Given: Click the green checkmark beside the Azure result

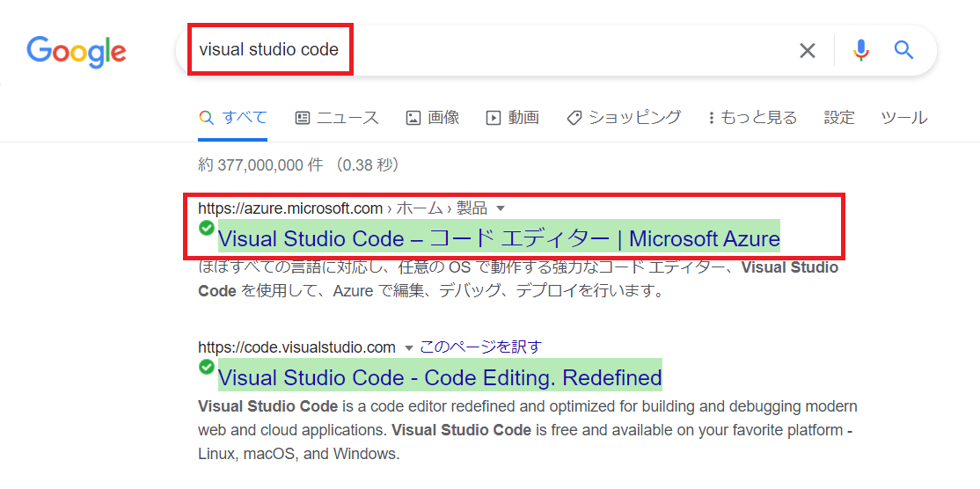Looking at the screenshot, I should [x=206, y=228].
